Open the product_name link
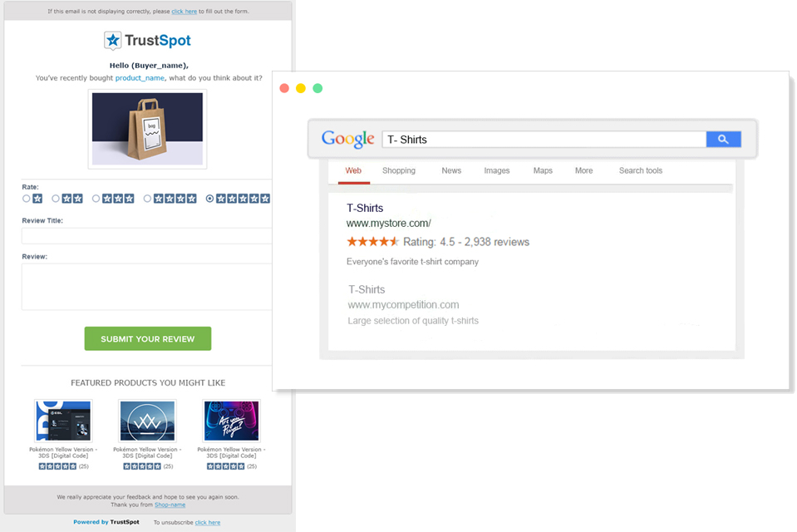 pos(140,78)
